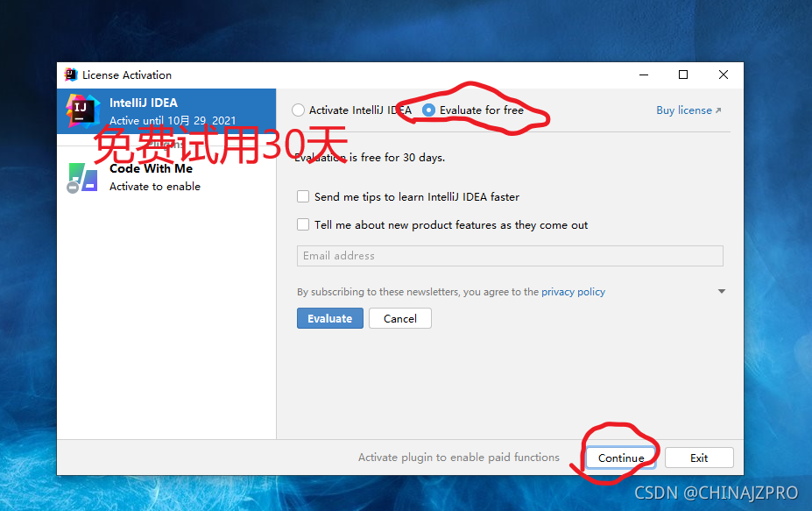The image size is (812, 511).
Task: Expand the newsletter agreement details arrow
Action: pyautogui.click(x=722, y=291)
